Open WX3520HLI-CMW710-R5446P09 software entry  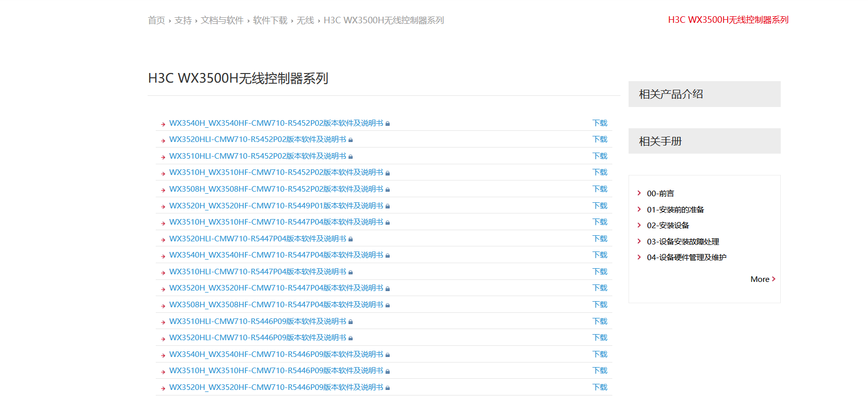coord(258,338)
